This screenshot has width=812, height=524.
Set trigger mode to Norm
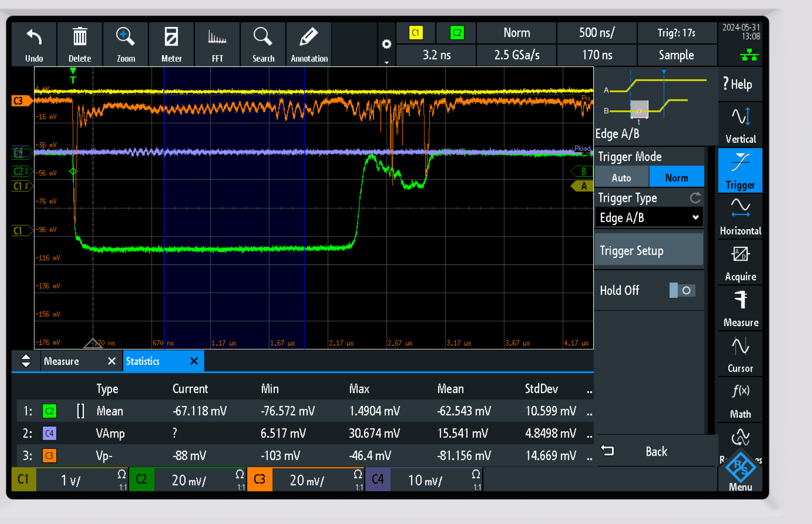pos(676,178)
